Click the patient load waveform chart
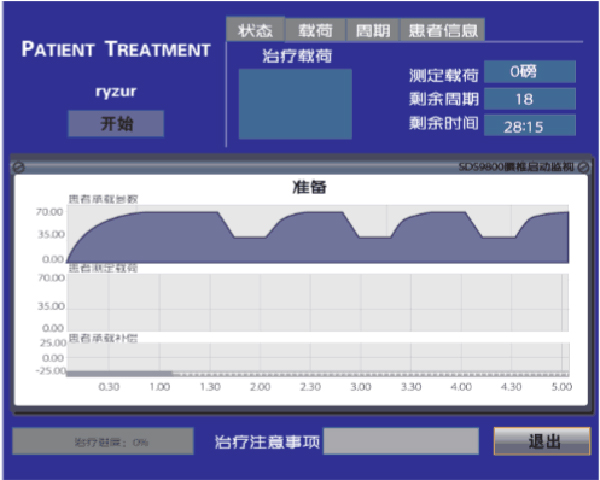The image size is (600, 480). pos(315,235)
